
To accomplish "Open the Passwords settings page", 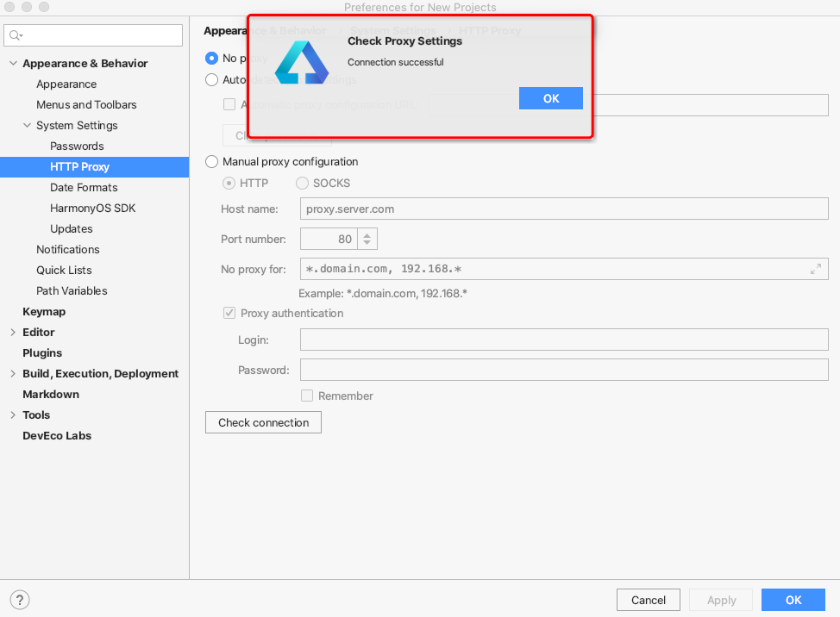I will pos(77,146).
